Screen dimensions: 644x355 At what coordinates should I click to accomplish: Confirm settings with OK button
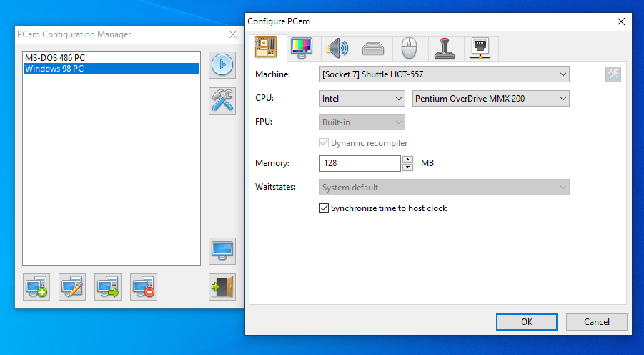(527, 322)
